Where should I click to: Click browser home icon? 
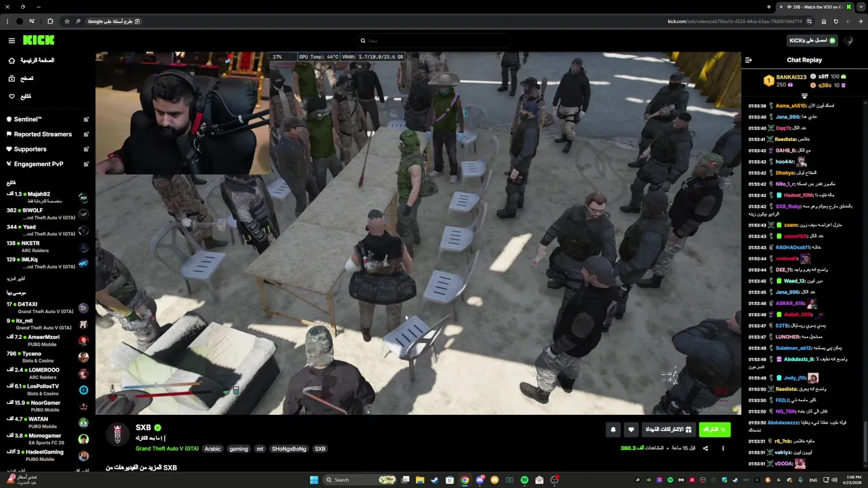[x=824, y=22]
